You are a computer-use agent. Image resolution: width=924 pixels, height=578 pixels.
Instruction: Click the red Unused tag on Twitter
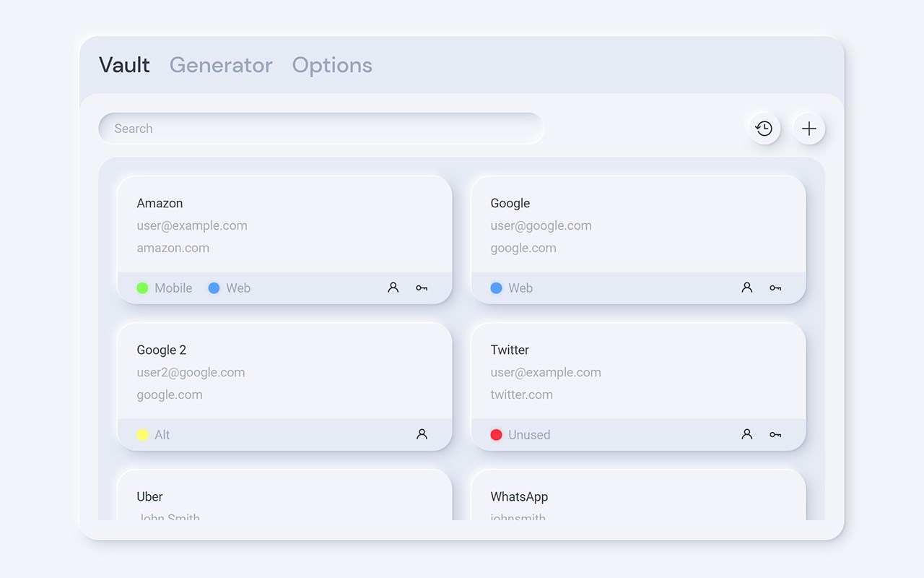pyautogui.click(x=520, y=434)
